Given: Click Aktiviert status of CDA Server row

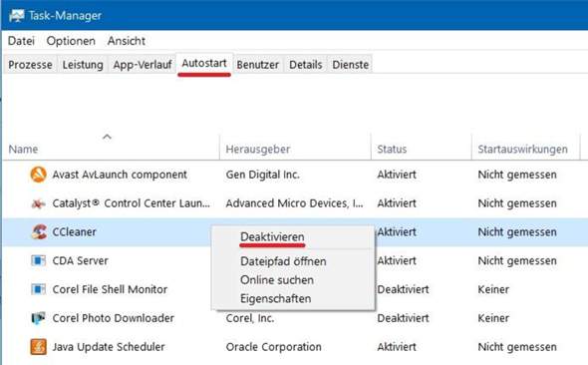Looking at the screenshot, I should pos(397,260).
